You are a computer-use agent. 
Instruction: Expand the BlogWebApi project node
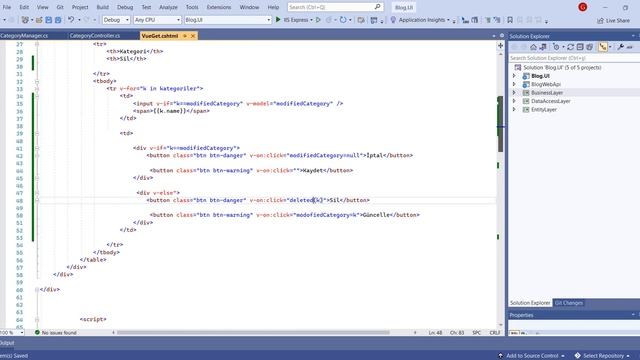(514, 84)
